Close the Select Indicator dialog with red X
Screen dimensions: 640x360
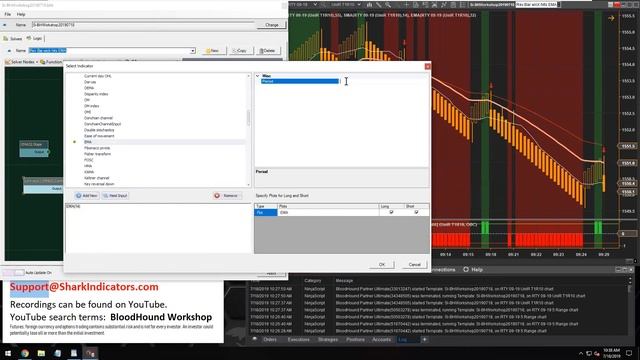pos(427,66)
